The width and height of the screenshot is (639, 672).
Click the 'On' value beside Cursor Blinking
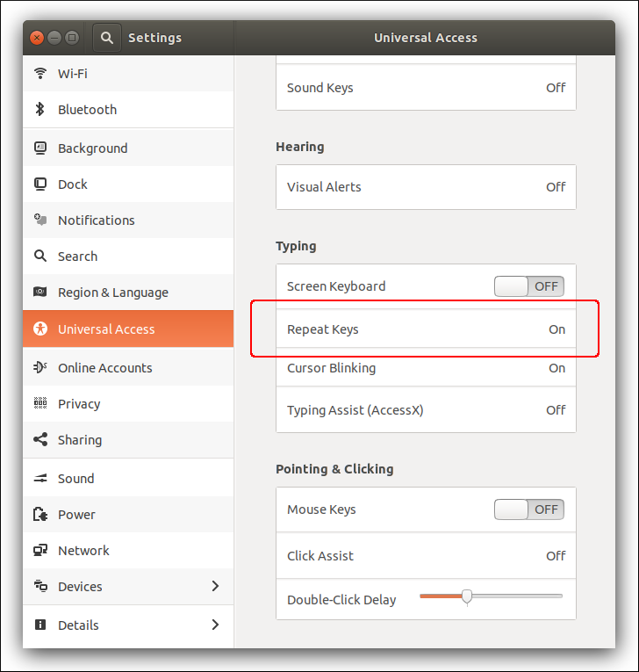(x=556, y=368)
